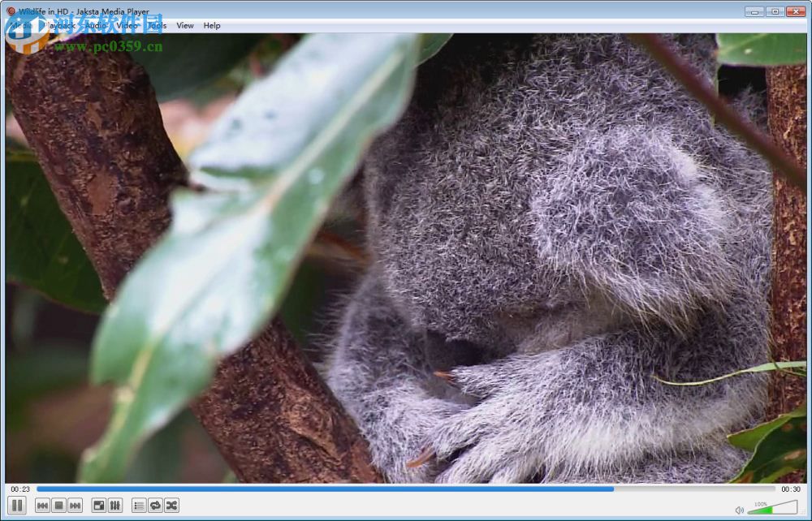The width and height of the screenshot is (812, 521).
Task: Open the Help menu
Action: pyautogui.click(x=211, y=25)
